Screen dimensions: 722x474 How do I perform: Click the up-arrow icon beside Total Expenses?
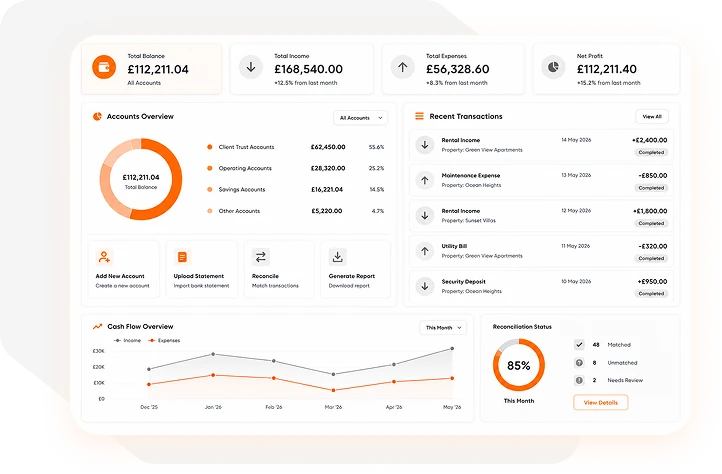coord(402,67)
